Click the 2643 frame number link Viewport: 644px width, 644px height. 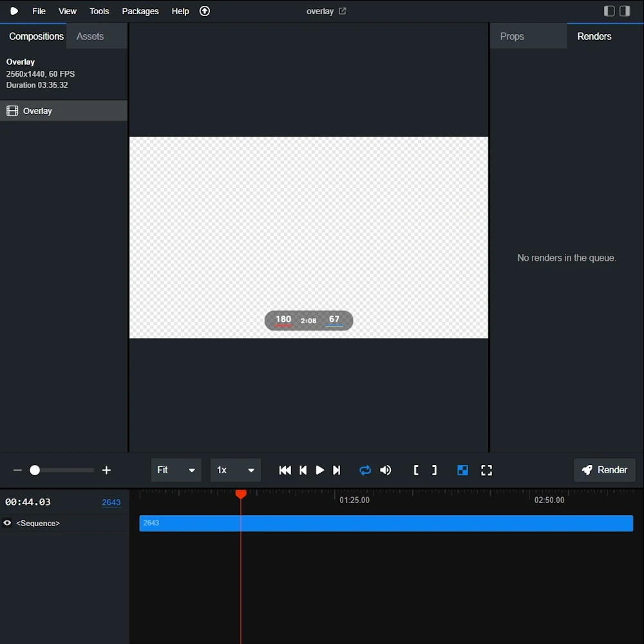coord(111,502)
